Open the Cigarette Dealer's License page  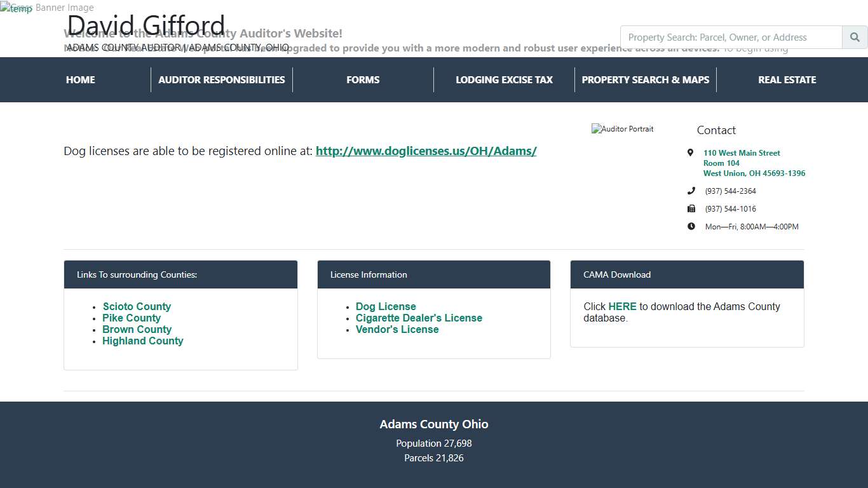click(419, 318)
